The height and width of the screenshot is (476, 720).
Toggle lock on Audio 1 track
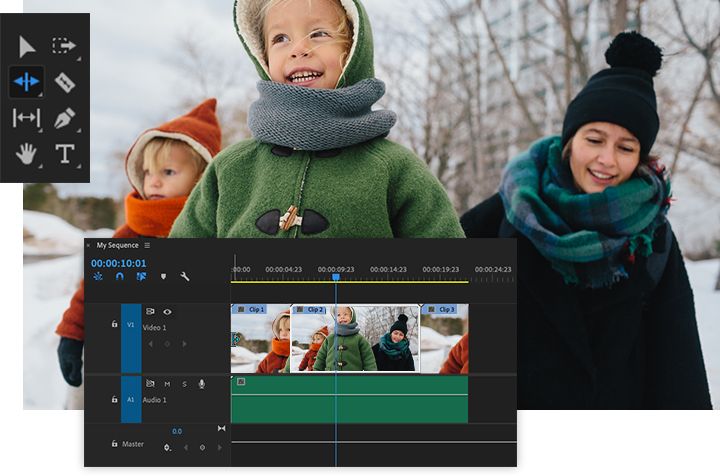pyautogui.click(x=114, y=399)
